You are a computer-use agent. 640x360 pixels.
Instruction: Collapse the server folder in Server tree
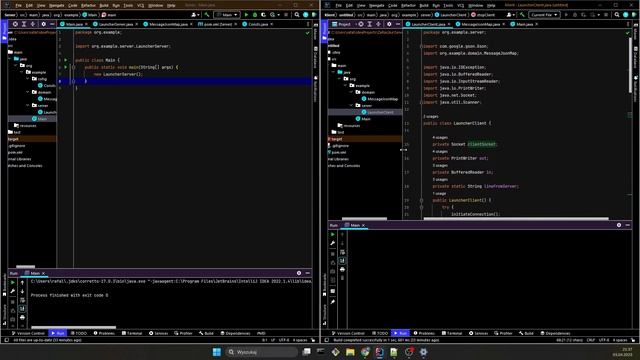tap(28, 105)
